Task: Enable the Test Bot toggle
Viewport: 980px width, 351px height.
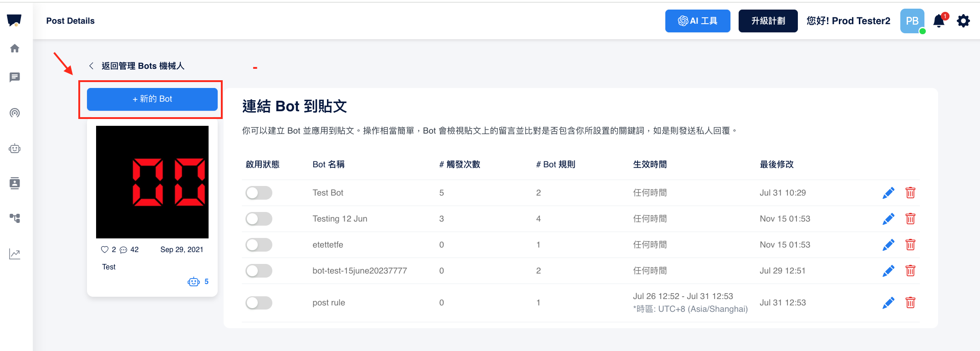Action: [x=259, y=193]
